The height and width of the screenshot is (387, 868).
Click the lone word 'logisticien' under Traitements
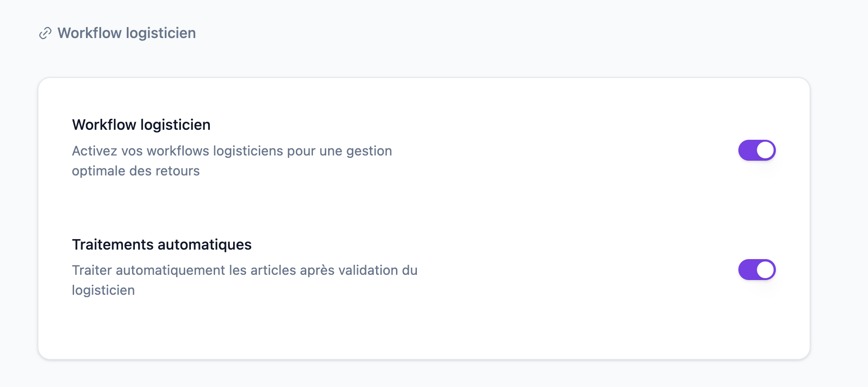[104, 290]
